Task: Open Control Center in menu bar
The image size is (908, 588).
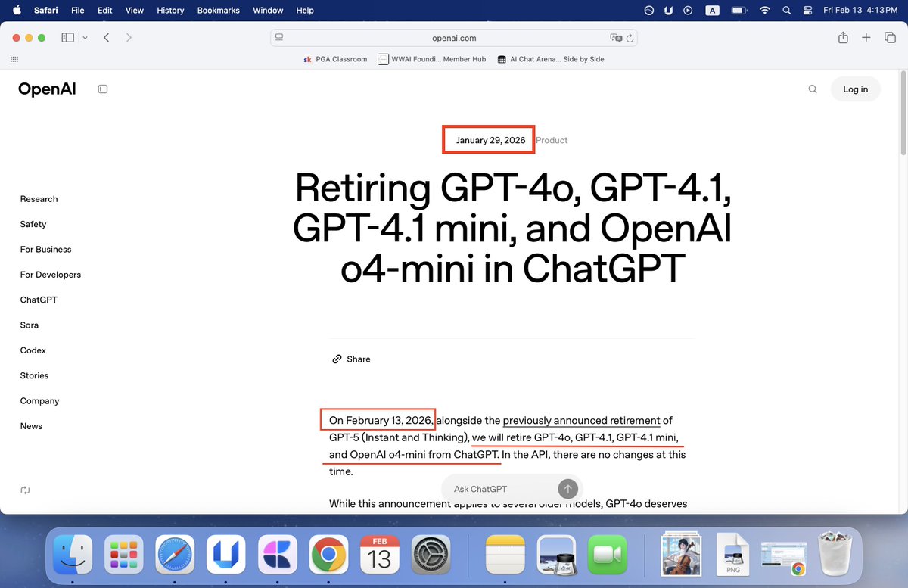Action: tap(807, 11)
